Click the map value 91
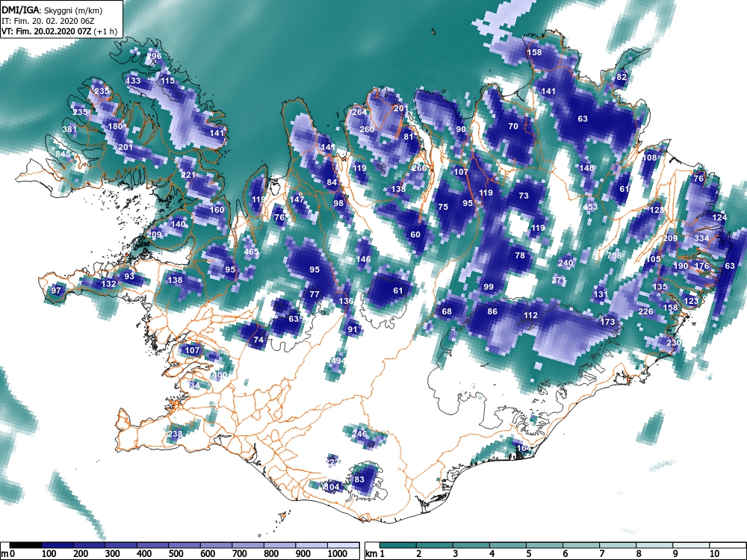The image size is (747, 560). tap(352, 329)
